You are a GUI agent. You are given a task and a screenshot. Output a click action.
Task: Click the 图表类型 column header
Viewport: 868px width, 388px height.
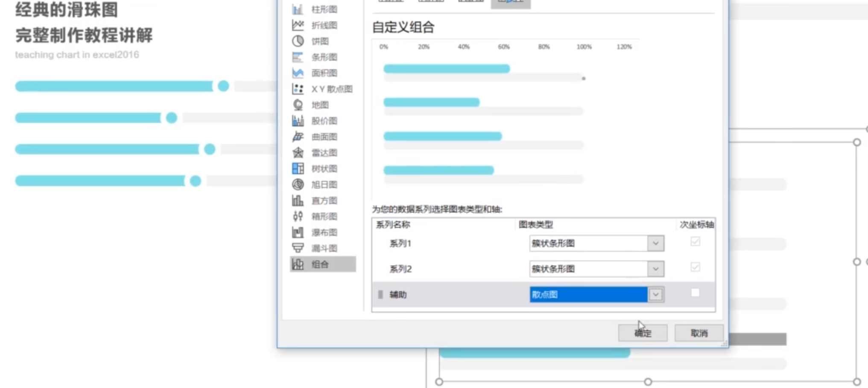(x=536, y=225)
